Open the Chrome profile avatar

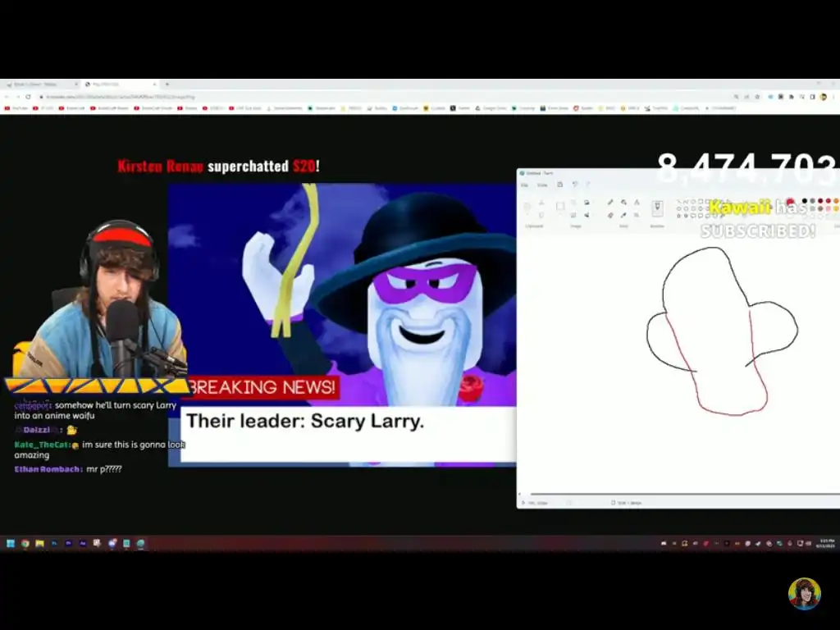[x=824, y=97]
